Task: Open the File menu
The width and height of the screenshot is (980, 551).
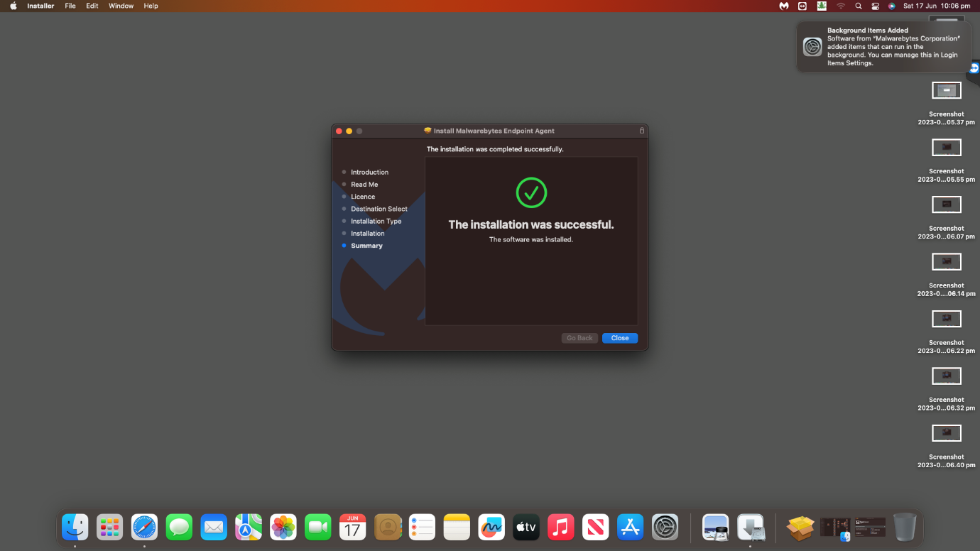Action: tap(70, 6)
